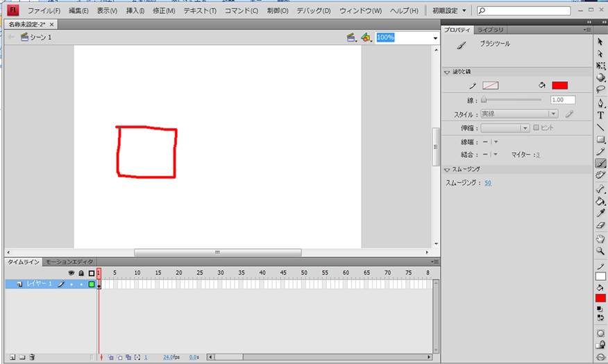Select the Line tool

tap(600, 128)
